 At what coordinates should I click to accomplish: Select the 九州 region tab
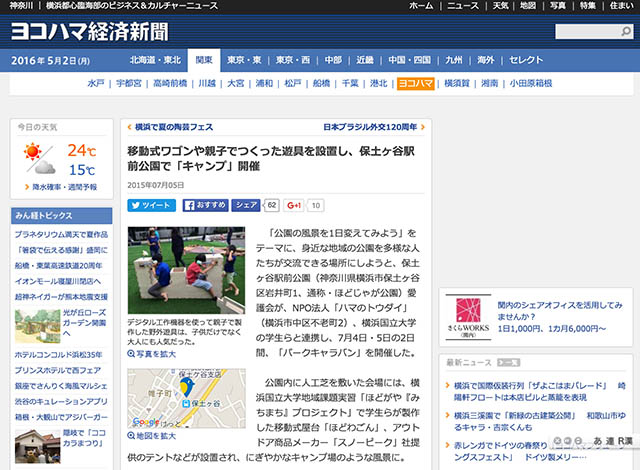[454, 60]
